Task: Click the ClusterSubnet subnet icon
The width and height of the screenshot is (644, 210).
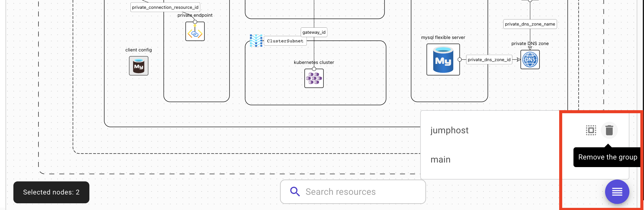Action: click(256, 40)
